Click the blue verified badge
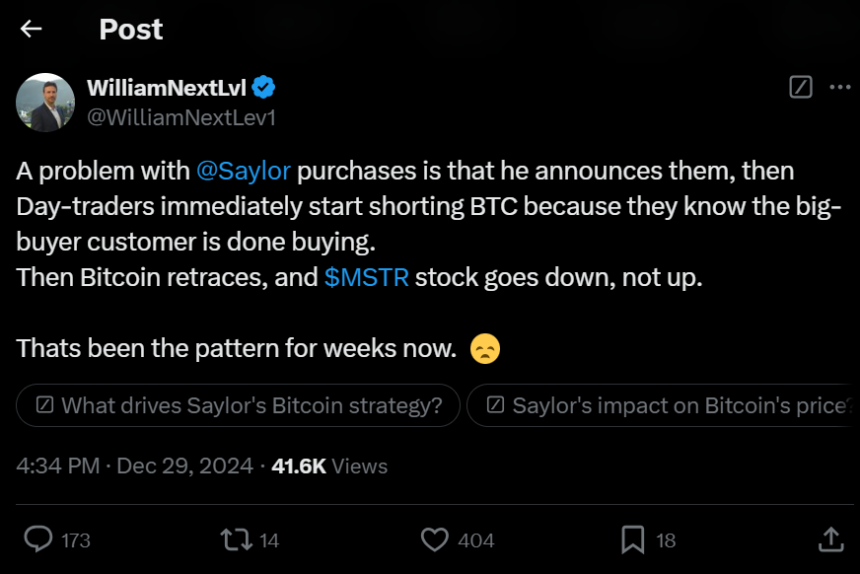This screenshot has width=860, height=574. coord(264,87)
